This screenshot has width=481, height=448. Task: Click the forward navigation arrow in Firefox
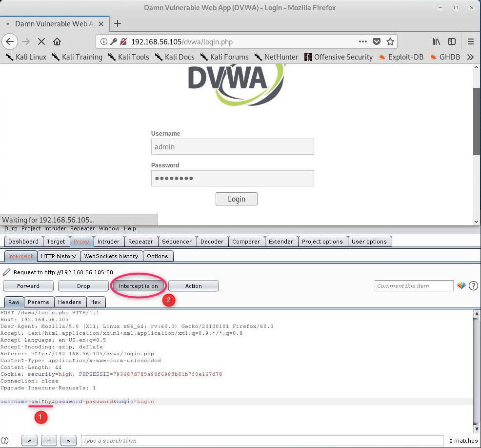pos(26,41)
